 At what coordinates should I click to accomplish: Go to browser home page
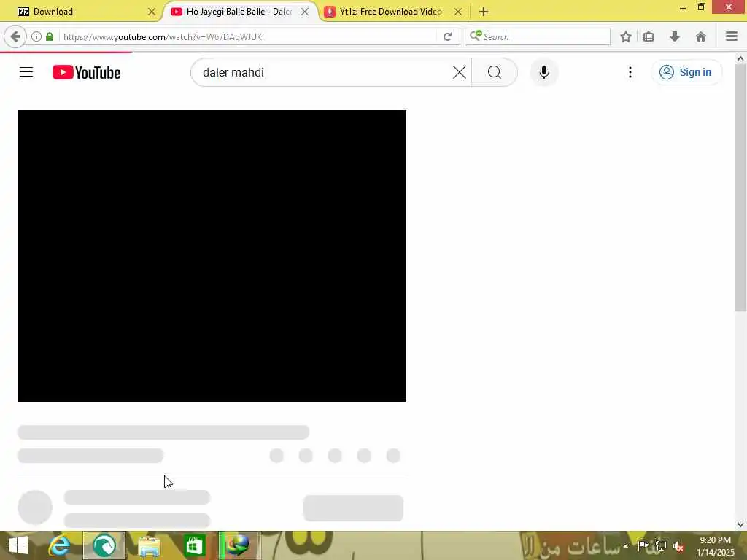[701, 36]
